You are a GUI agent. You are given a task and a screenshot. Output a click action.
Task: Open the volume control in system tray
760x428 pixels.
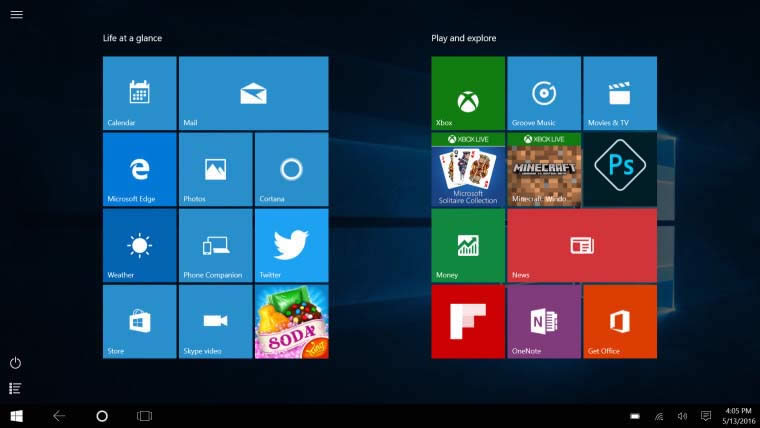click(682, 415)
